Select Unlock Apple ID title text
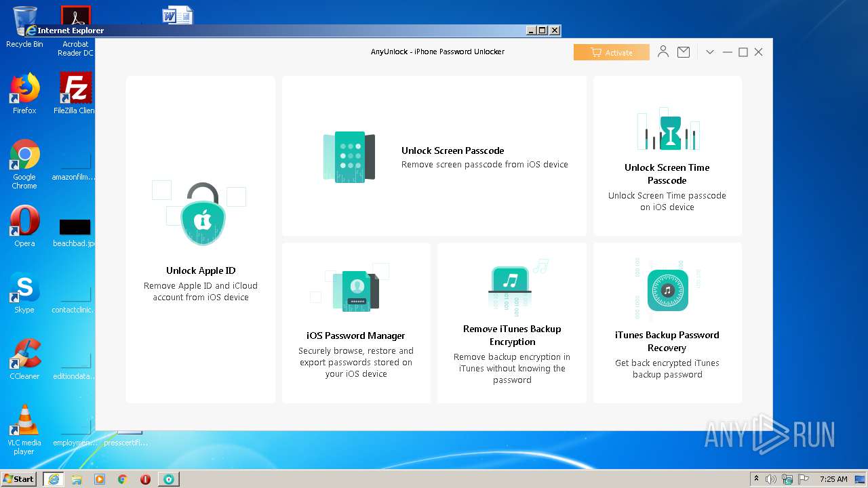This screenshot has width=868, height=488. click(x=201, y=270)
